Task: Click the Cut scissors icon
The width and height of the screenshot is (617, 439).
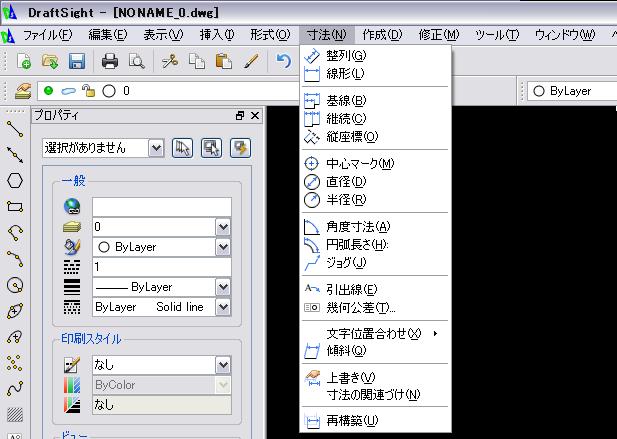Action: click(170, 61)
